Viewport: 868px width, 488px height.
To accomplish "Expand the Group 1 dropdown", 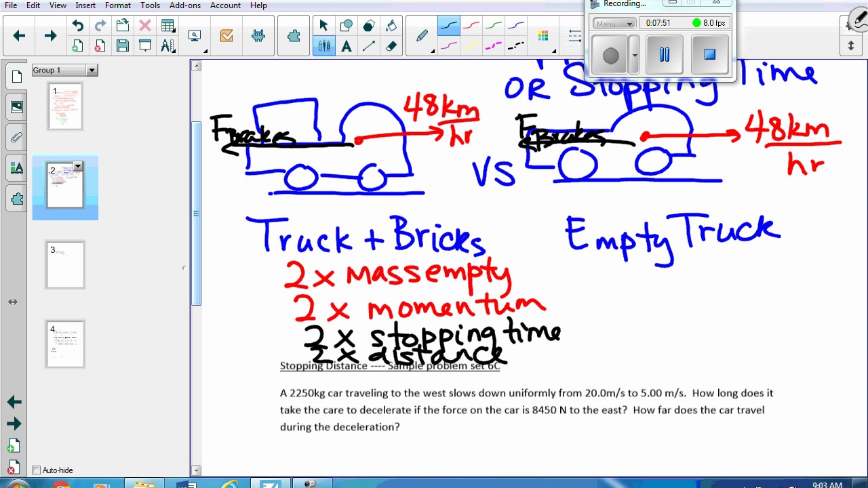I will (92, 70).
